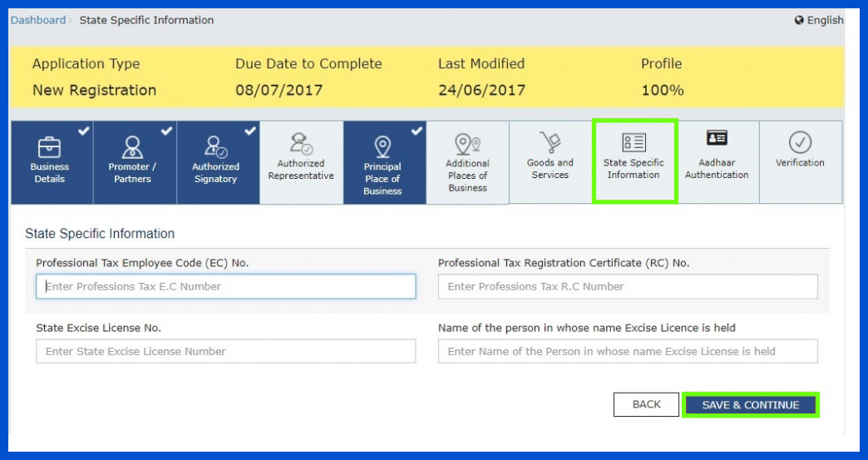Focus the Professions Tax R.C Number field
The width and height of the screenshot is (868, 460).
tap(628, 287)
